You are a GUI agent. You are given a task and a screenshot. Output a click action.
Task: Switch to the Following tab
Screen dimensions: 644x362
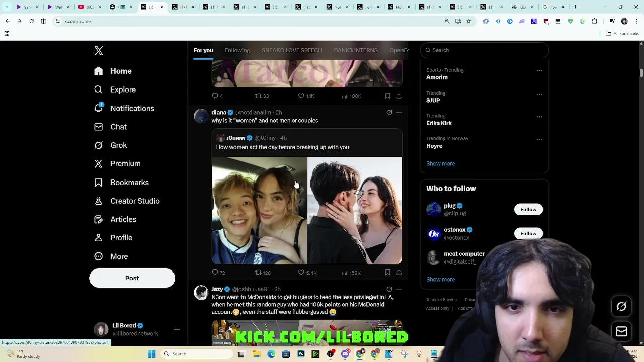[x=237, y=50]
